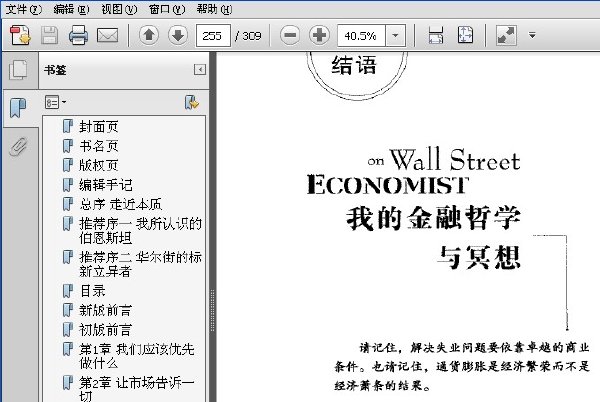Open the 窗口 menu
The width and height of the screenshot is (600, 402).
pos(167,9)
